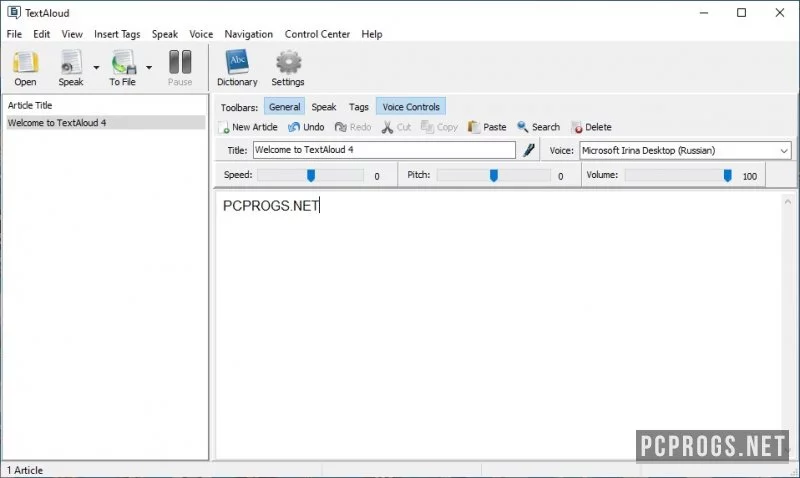Open the Help menu
The image size is (800, 478).
click(371, 34)
